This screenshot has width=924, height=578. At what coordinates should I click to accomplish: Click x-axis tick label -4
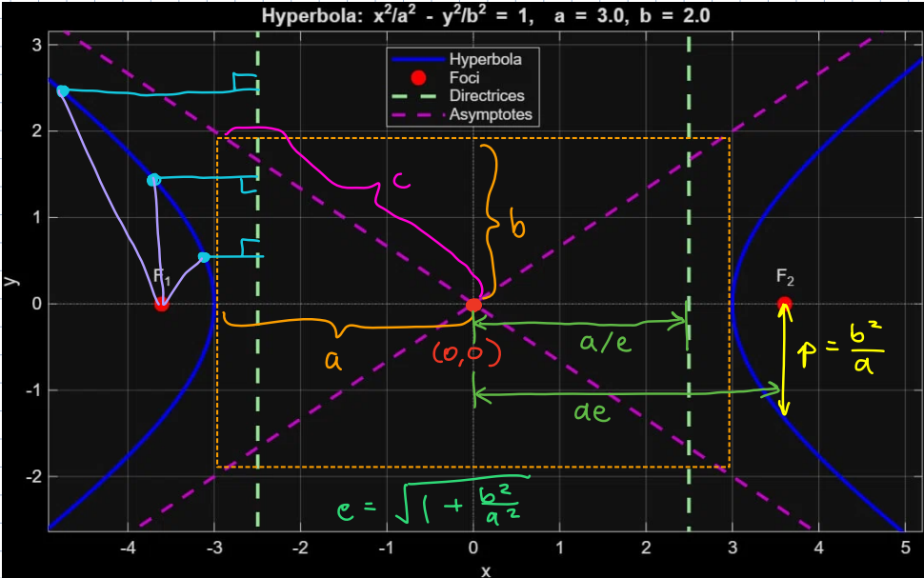pos(128,548)
